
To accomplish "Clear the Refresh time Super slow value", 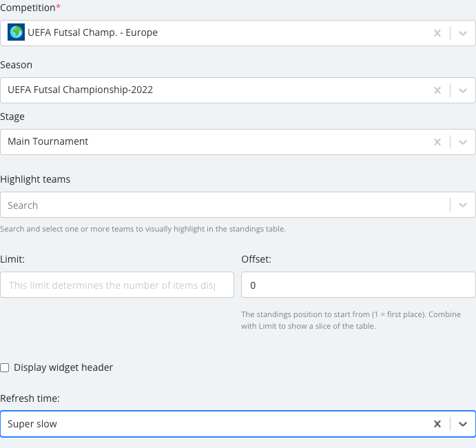I will (x=437, y=424).
